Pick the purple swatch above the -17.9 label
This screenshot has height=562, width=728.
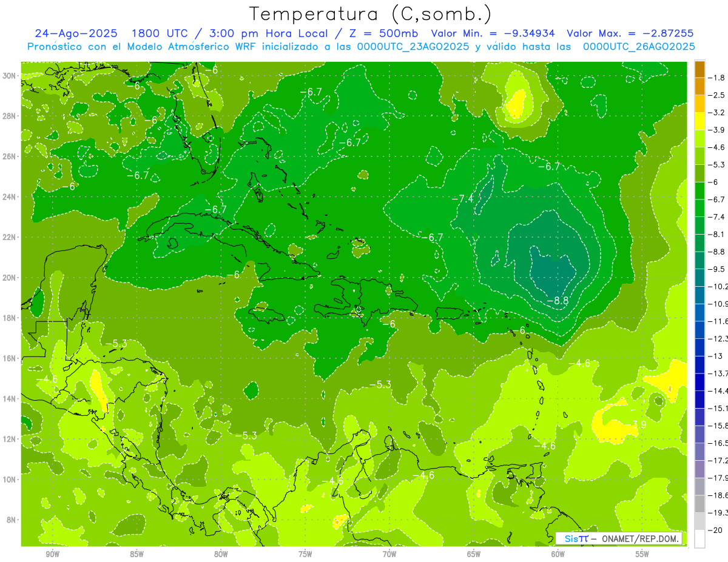(x=699, y=469)
